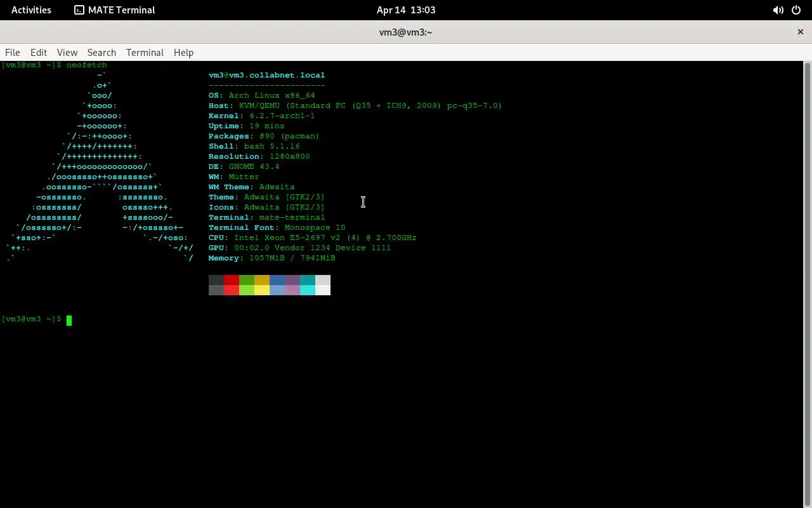812x508 pixels.
Task: Click the green cursor at the bottom prompt
Action: tap(69, 320)
